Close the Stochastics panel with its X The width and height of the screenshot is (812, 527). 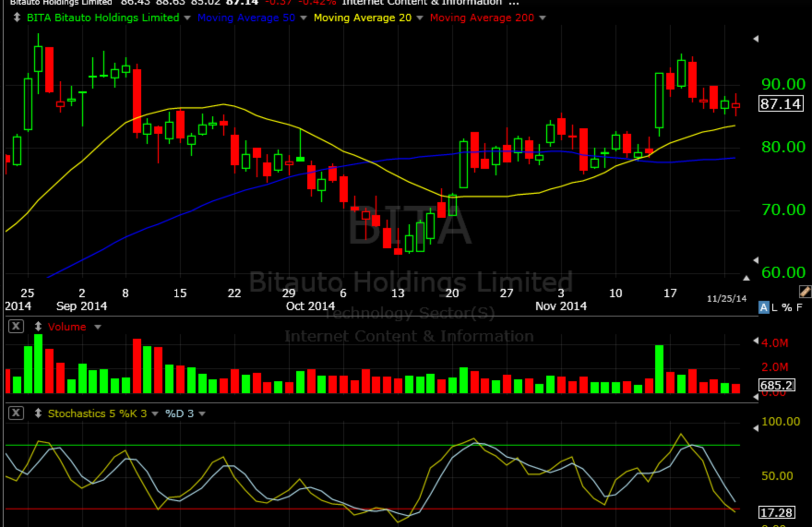16,413
